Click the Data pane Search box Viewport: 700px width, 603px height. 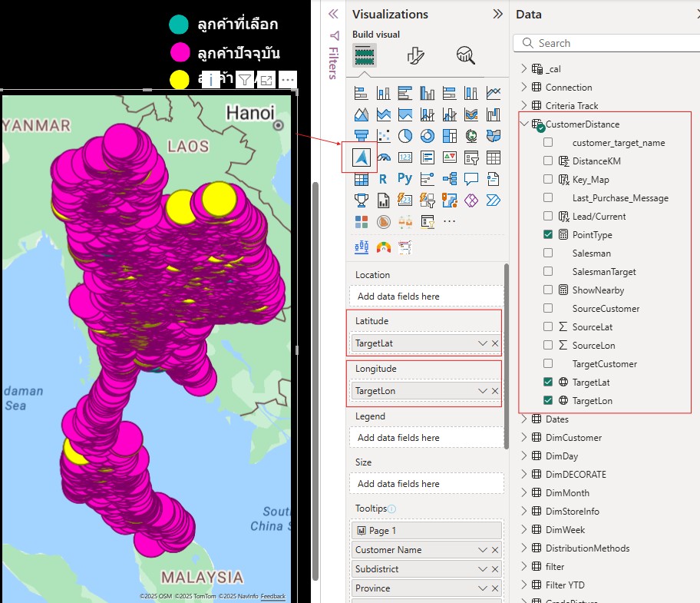[x=606, y=42]
